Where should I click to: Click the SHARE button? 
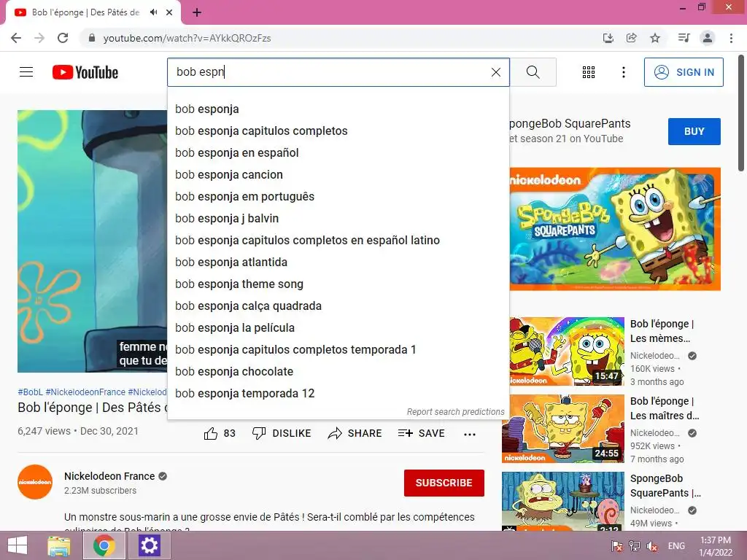click(x=355, y=433)
